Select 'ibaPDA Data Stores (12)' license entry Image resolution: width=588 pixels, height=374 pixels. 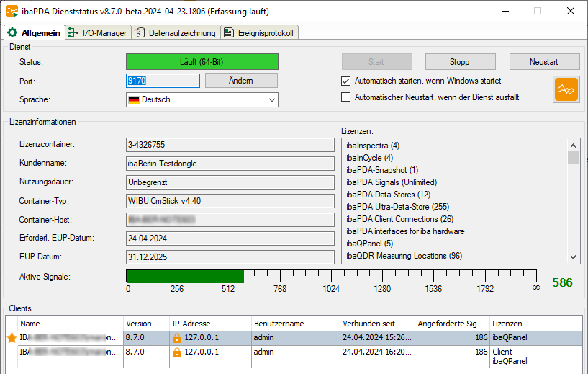(x=388, y=195)
